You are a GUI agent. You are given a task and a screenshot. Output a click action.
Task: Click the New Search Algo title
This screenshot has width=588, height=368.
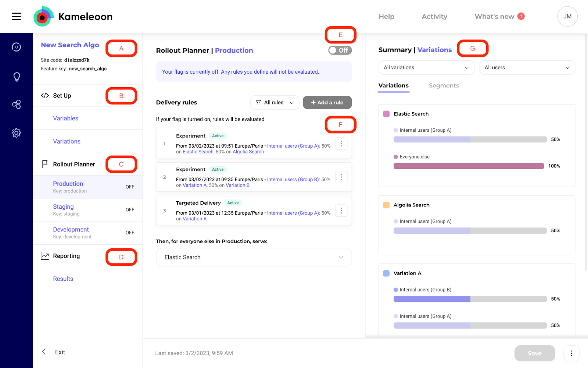click(x=70, y=45)
